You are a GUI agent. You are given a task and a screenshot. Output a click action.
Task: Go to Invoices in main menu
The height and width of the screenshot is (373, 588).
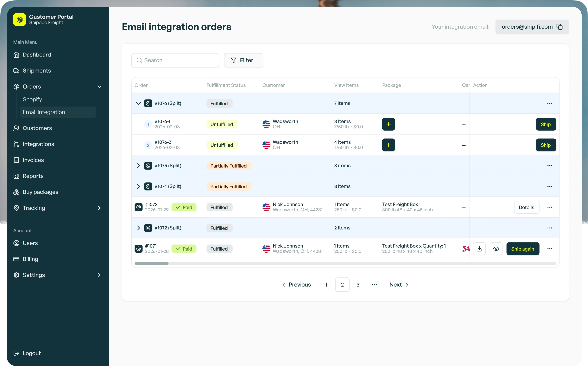pos(33,160)
